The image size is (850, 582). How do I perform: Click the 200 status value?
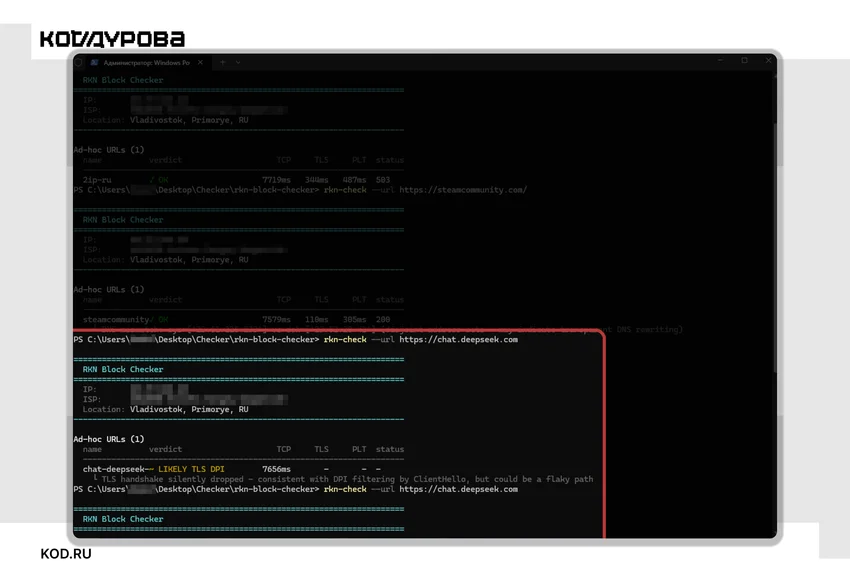click(x=383, y=319)
